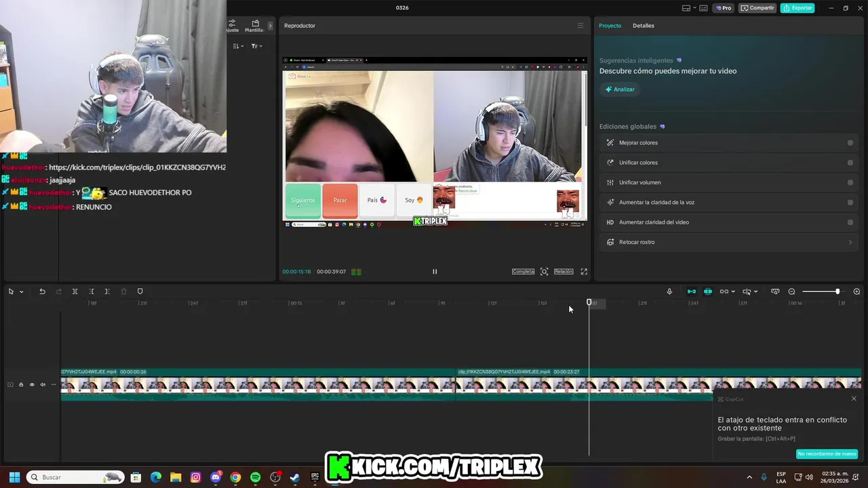
Task: Click the Analizar button
Action: pyautogui.click(x=620, y=89)
